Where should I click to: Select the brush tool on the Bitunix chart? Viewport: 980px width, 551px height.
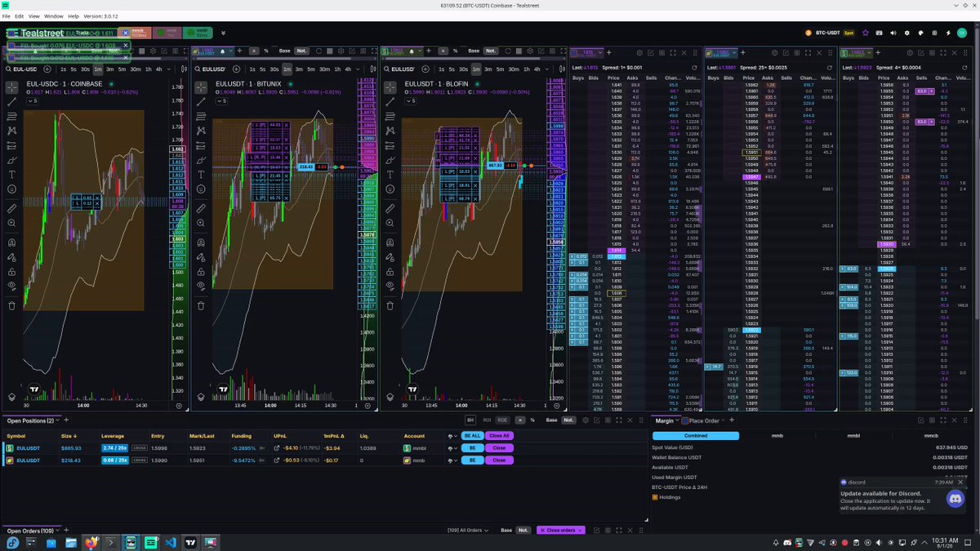(201, 160)
